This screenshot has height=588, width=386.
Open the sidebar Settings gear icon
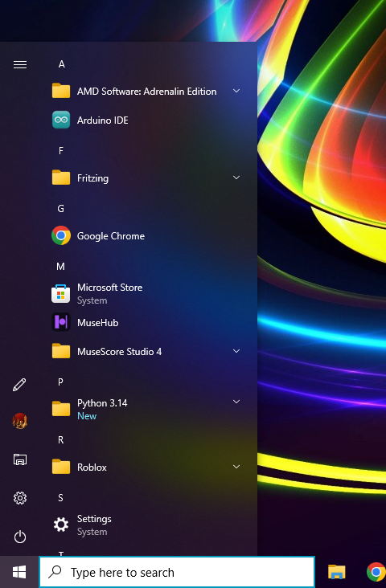coord(20,498)
